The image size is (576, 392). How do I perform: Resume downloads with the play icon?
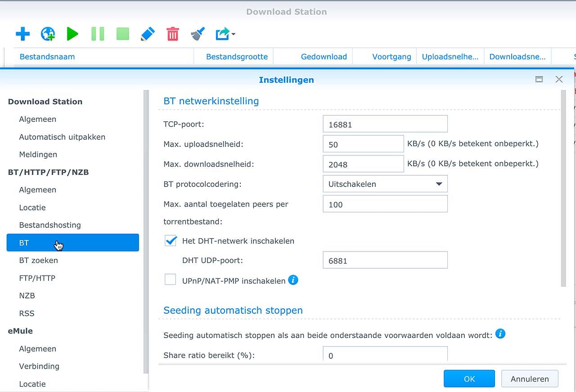pos(72,34)
